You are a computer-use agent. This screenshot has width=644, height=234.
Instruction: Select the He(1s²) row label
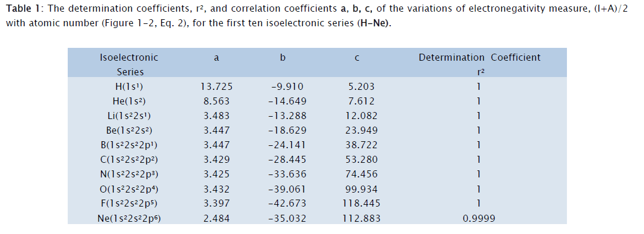[129, 101]
